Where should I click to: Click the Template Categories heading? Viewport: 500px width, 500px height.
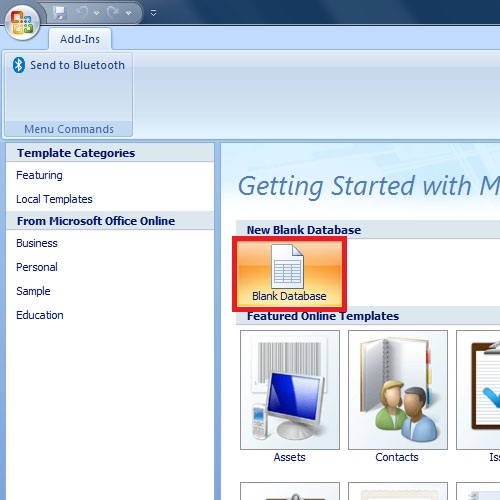point(76,153)
